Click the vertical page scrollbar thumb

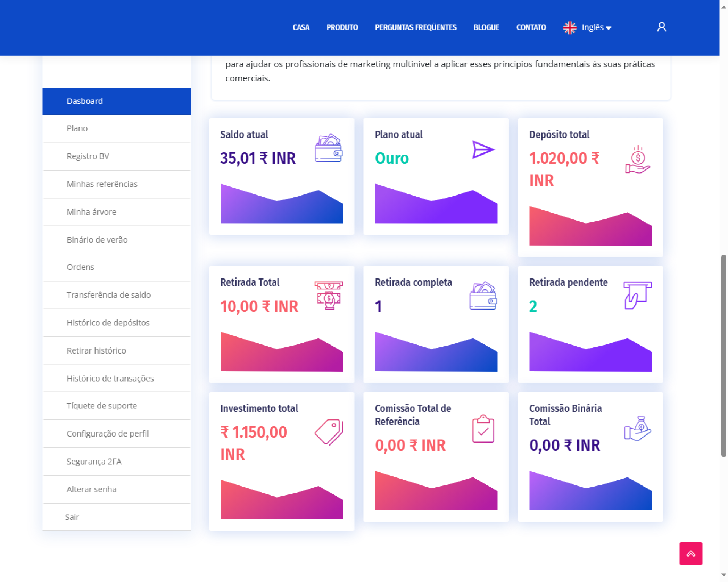[x=723, y=356]
